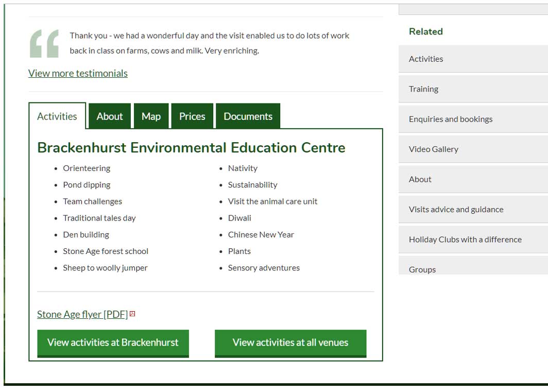Open Activities in the Related sidebar
The width and height of the screenshot is (548, 392).
click(473, 59)
